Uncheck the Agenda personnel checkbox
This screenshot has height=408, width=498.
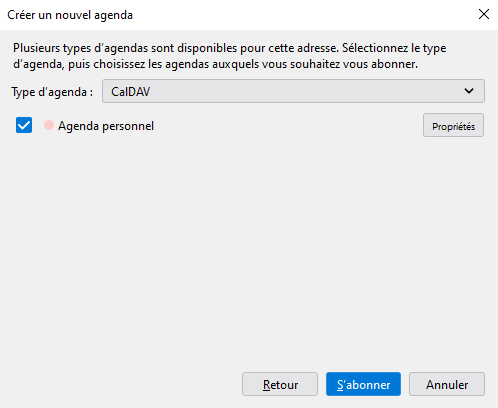(x=24, y=125)
